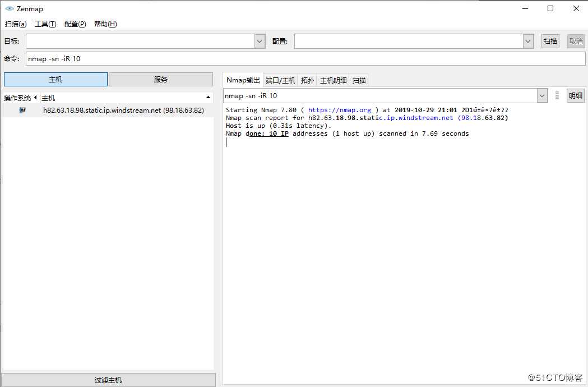Switch to the Nmap输出 tab
The width and height of the screenshot is (588, 387).
click(243, 80)
